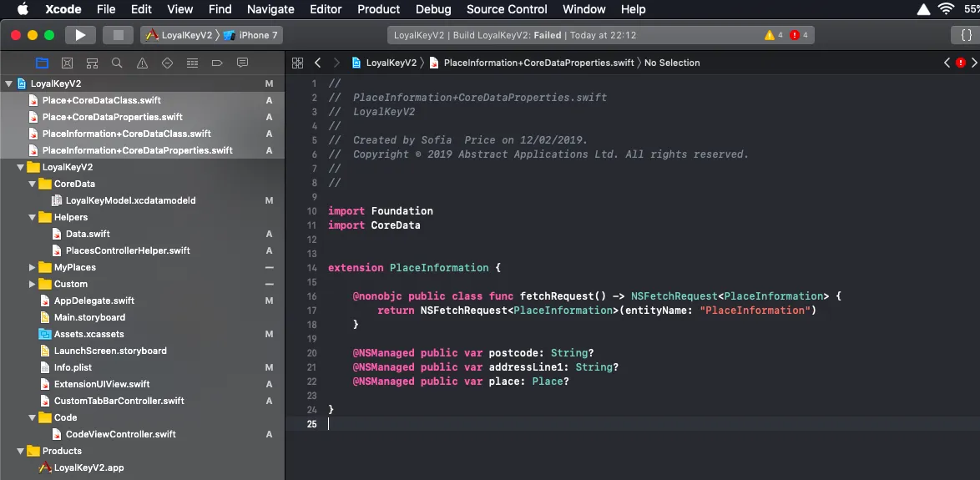
Task: Click the Run (play) button
Action: click(x=81, y=35)
